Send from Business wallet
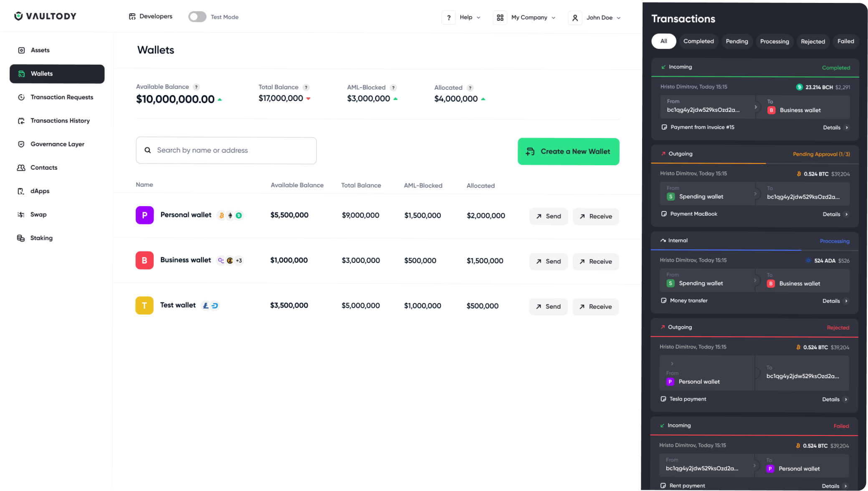 (549, 262)
